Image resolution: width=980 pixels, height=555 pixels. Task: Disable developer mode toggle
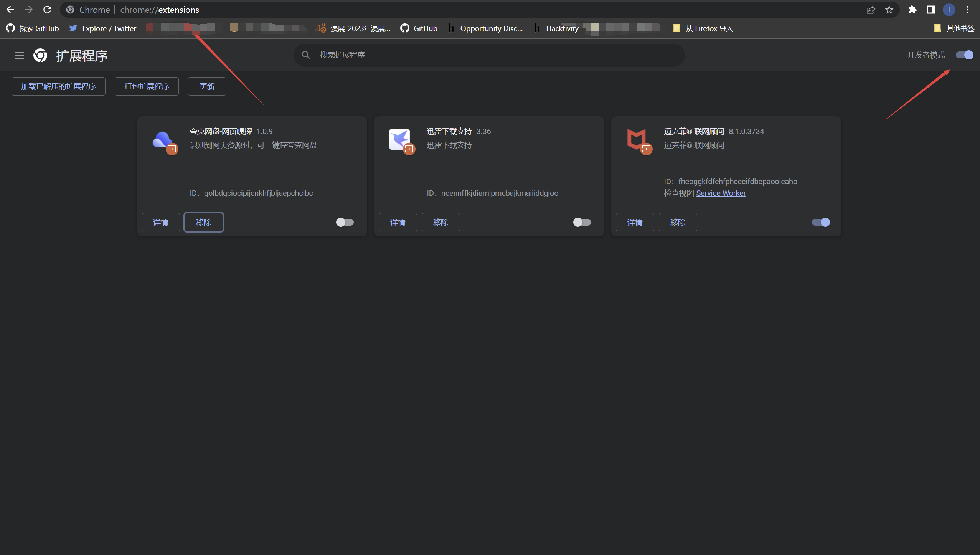964,55
